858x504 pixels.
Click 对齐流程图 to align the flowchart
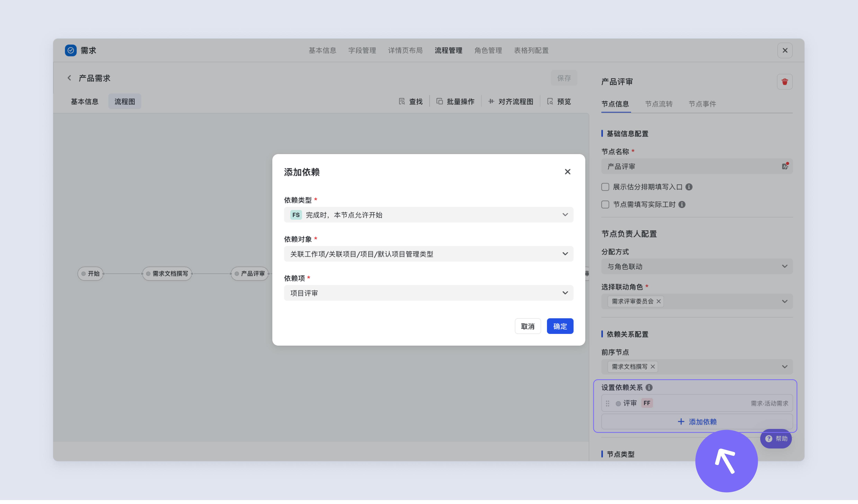[510, 101]
